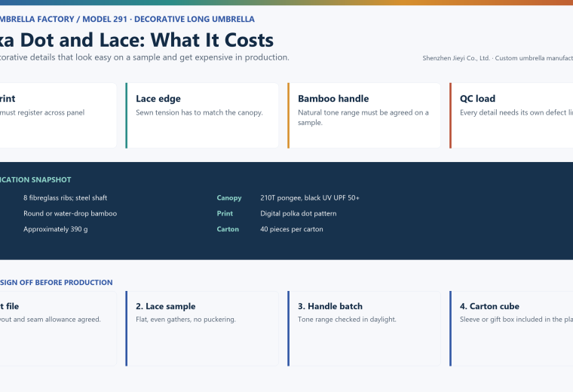Open the '2. Lace sample' card

click(x=203, y=329)
